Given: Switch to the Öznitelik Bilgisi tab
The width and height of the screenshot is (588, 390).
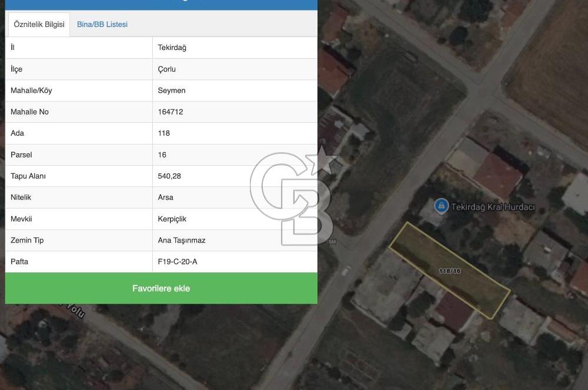Looking at the screenshot, I should pos(39,24).
